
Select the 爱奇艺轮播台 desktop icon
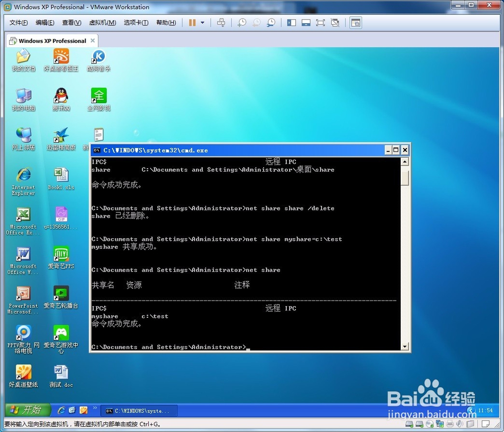point(61,298)
